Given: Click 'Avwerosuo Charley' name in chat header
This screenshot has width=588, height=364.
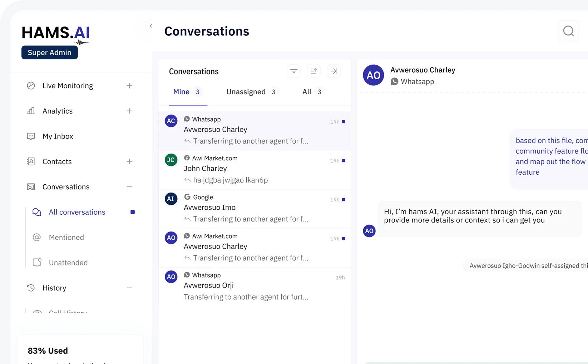Looking at the screenshot, I should [423, 70].
